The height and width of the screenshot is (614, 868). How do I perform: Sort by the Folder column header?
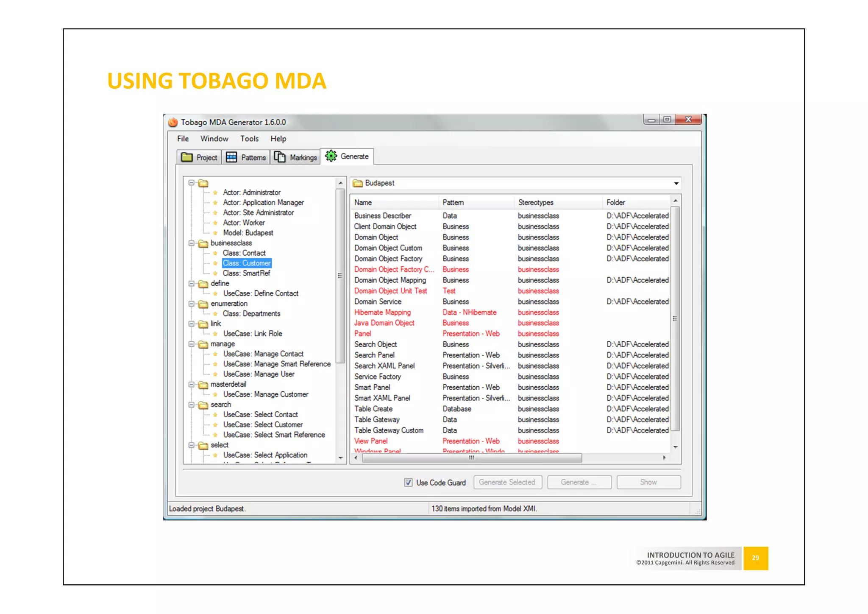[x=636, y=203]
